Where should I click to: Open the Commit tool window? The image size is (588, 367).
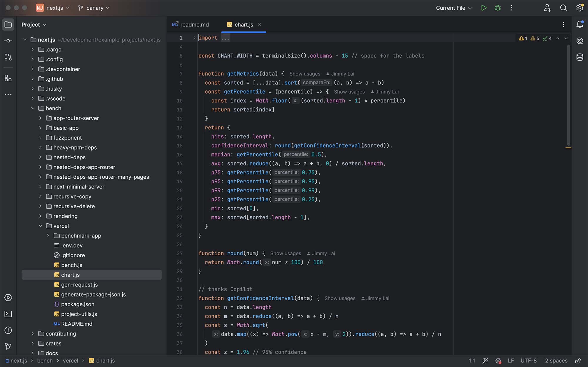[8, 41]
